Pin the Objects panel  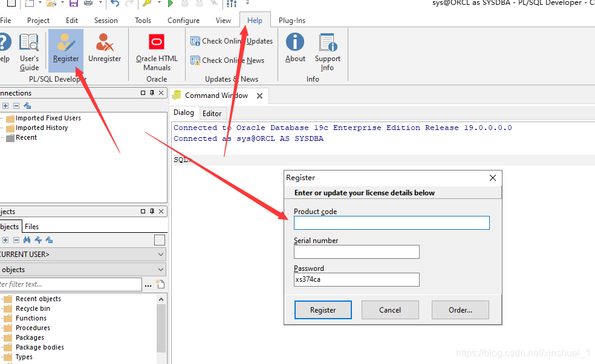[x=152, y=212]
